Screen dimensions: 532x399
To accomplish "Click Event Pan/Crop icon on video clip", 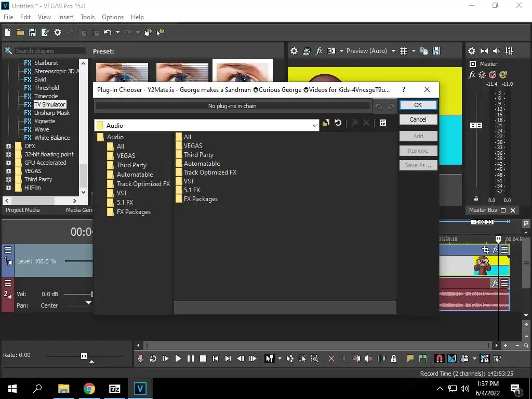I will pos(486,250).
